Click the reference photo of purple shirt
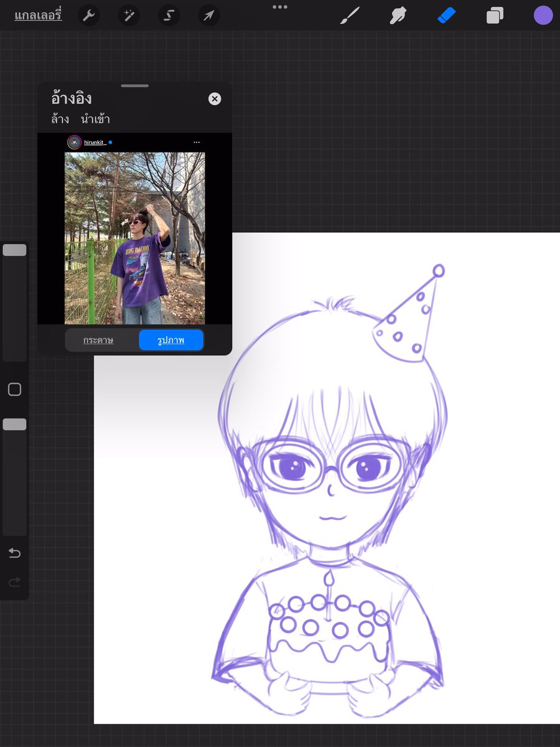Screen dimensions: 560x747 click(x=134, y=238)
